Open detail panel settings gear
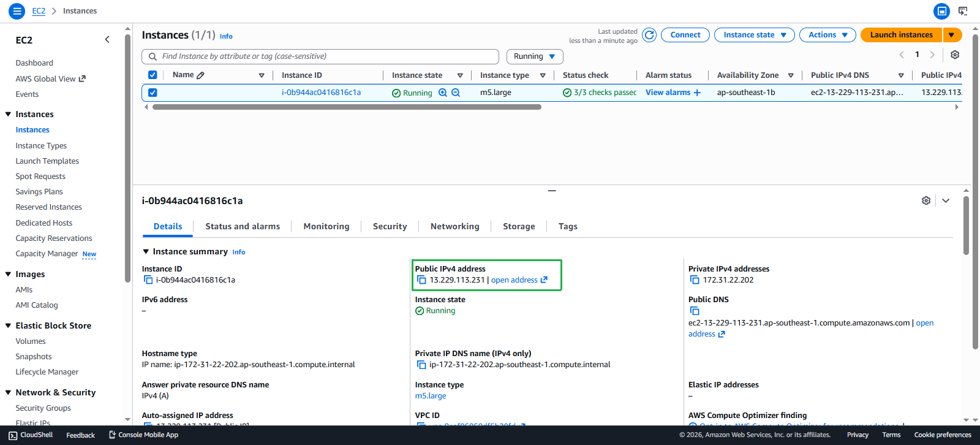The image size is (980, 445). [x=926, y=200]
